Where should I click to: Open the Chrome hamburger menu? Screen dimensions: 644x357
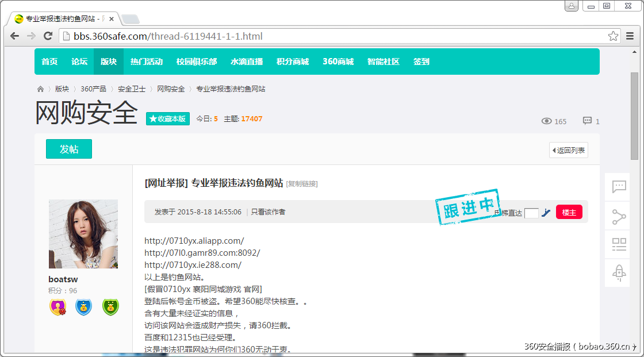[x=630, y=36]
